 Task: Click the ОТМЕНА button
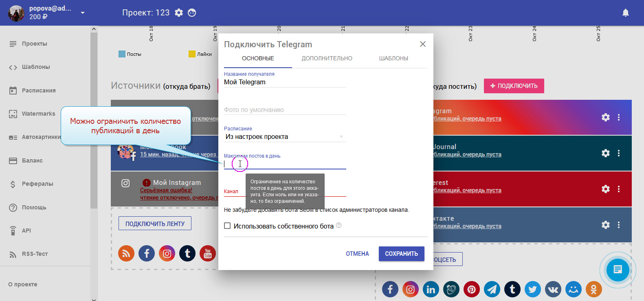pos(357,254)
